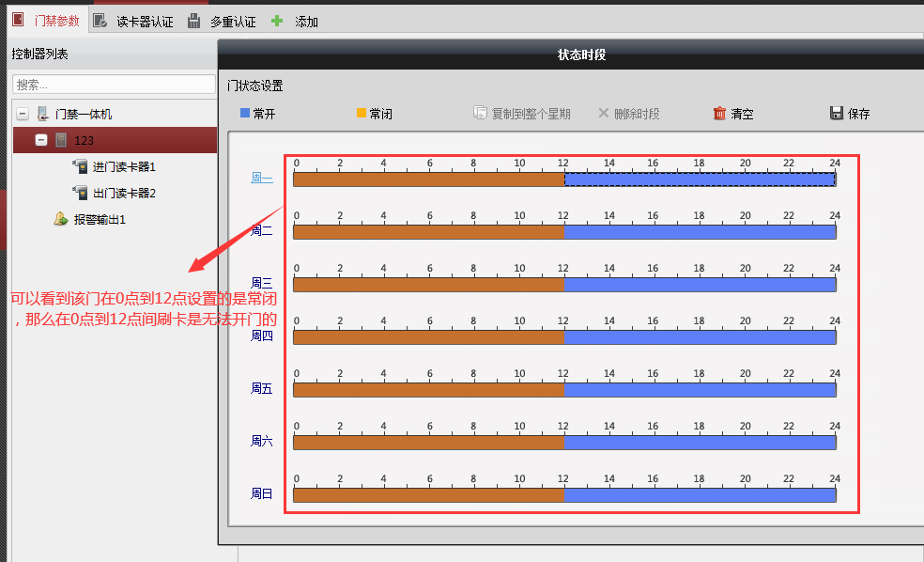
Task: Select the yellow 常闭 state swatch
Action: 362,114
